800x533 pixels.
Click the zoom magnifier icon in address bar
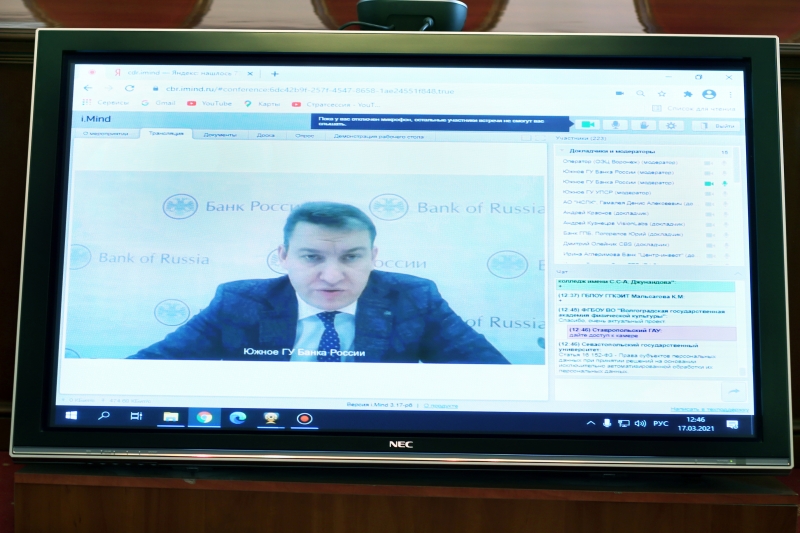point(640,93)
